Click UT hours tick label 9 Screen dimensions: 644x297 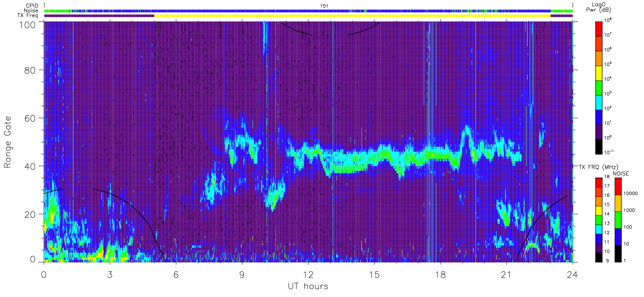pyautogui.click(x=242, y=274)
